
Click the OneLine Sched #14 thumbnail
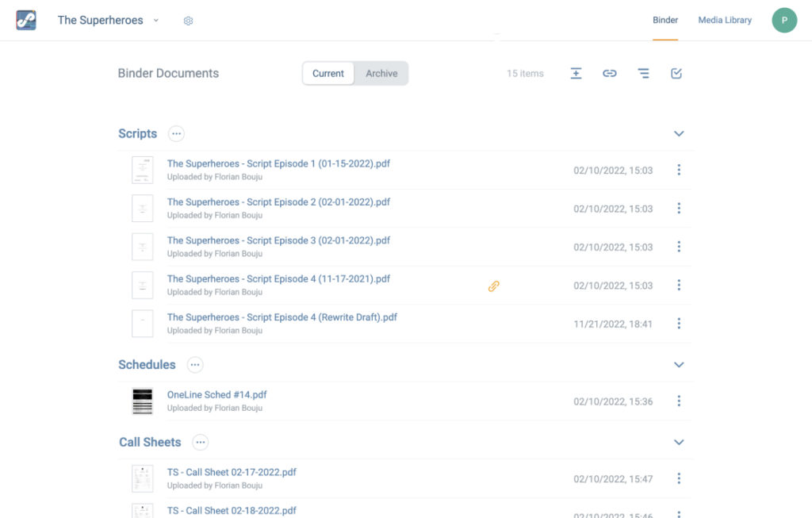coord(143,401)
